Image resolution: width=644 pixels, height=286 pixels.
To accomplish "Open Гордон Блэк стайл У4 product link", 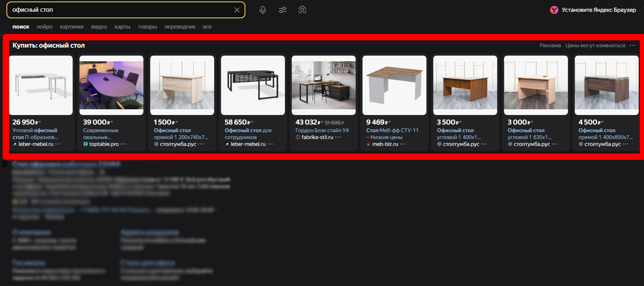I will coord(322,130).
